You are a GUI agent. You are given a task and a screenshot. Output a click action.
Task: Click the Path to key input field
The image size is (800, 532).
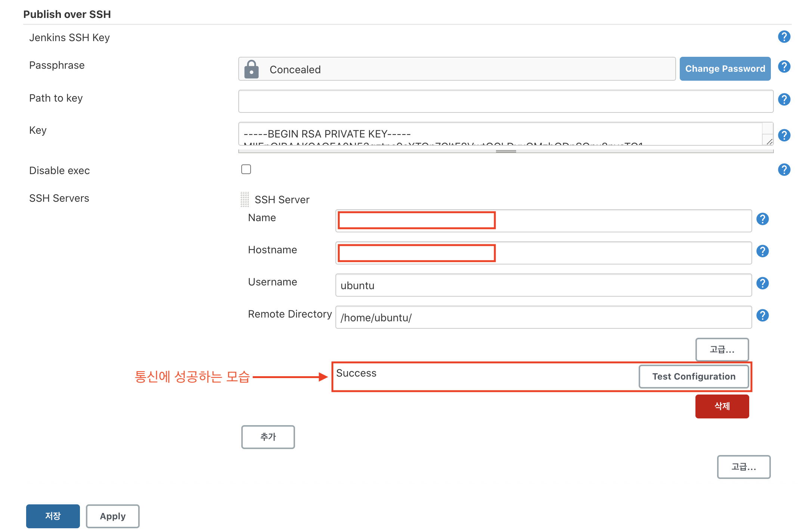(505, 101)
